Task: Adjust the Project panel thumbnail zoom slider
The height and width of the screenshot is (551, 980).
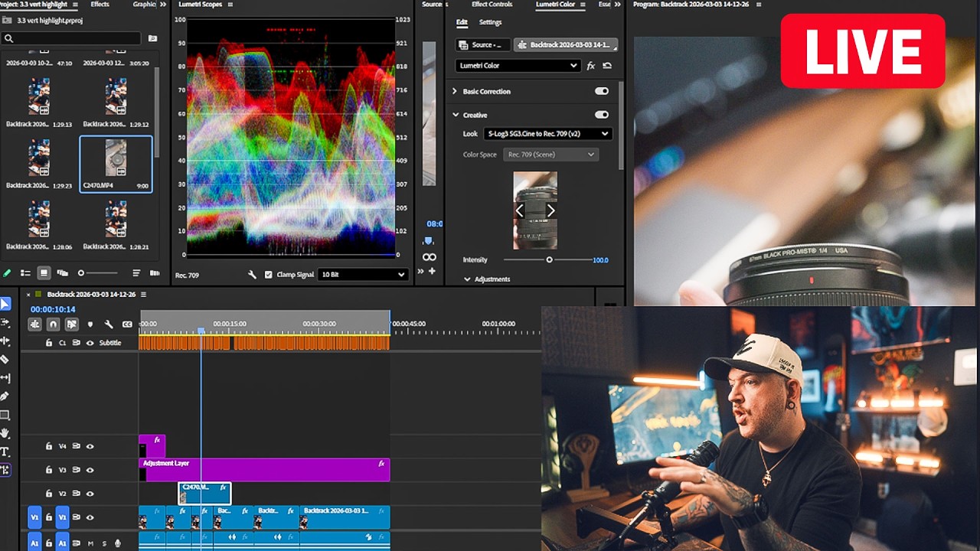Action: point(82,273)
